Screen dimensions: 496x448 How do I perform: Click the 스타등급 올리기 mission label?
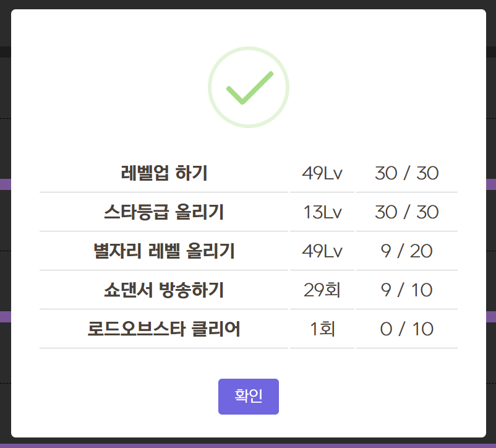[x=164, y=212]
